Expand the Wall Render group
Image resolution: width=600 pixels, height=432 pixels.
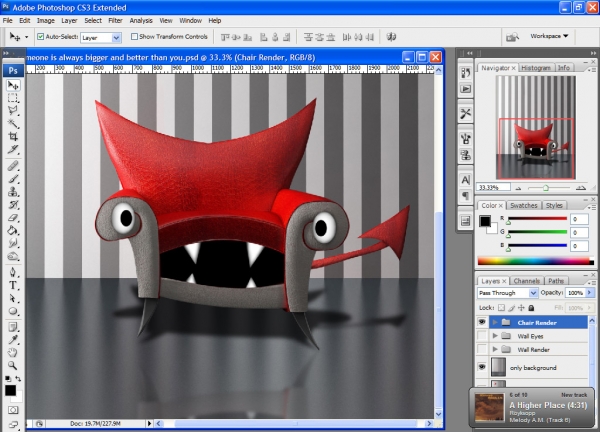pos(495,349)
